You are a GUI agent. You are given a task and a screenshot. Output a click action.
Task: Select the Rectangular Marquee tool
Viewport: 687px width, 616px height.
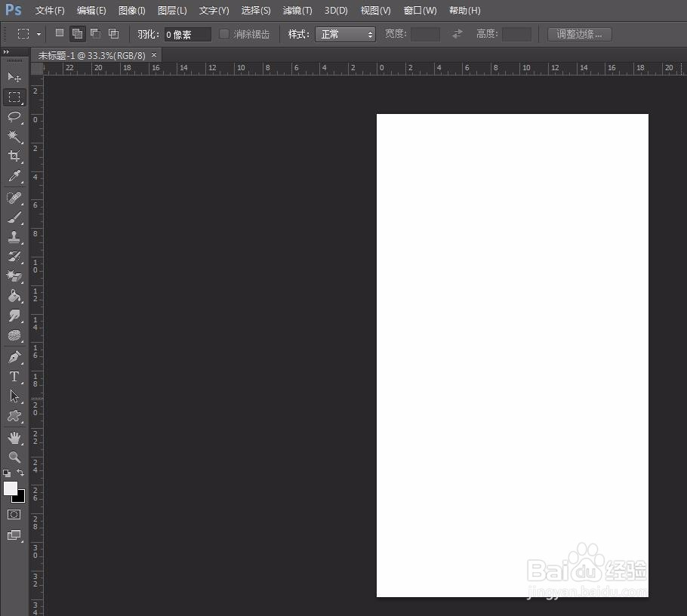click(x=14, y=97)
